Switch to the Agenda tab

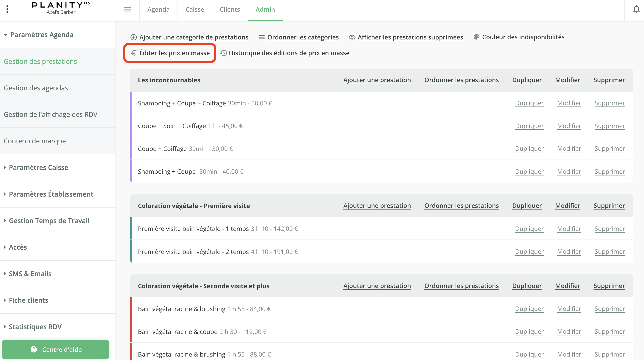[x=158, y=9]
